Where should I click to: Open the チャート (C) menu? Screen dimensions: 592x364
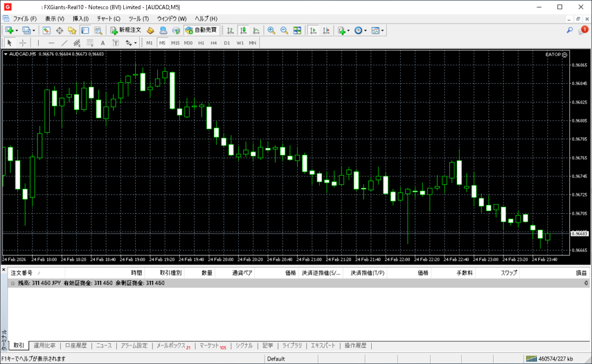[x=108, y=18]
